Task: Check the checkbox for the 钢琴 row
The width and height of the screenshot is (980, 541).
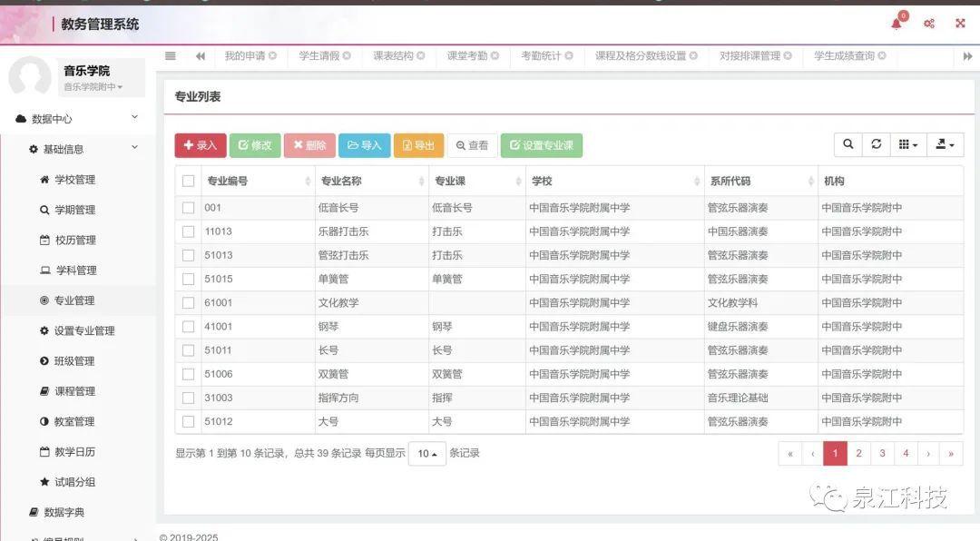Action: pyautogui.click(x=188, y=326)
